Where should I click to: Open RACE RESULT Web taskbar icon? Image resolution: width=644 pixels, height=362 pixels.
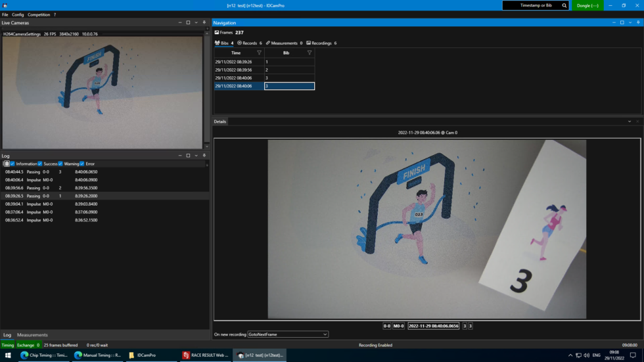(206, 355)
